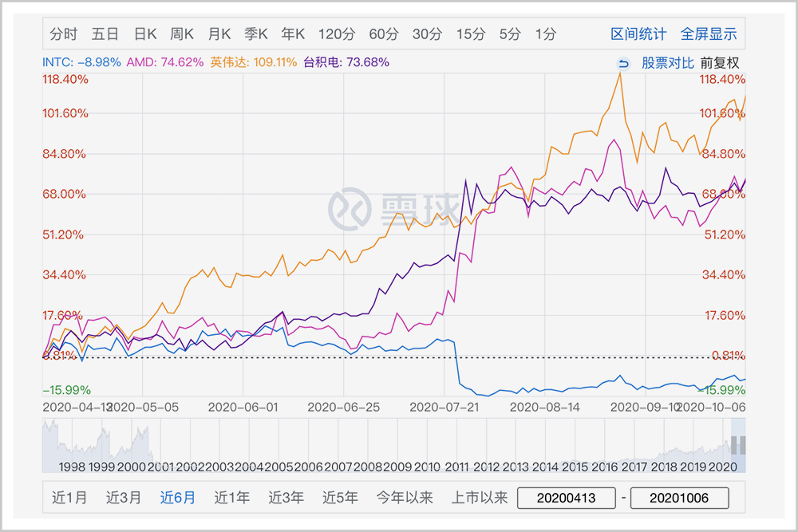This screenshot has width=798, height=532.
Task: Set range to 近3年
Action: click(x=286, y=498)
